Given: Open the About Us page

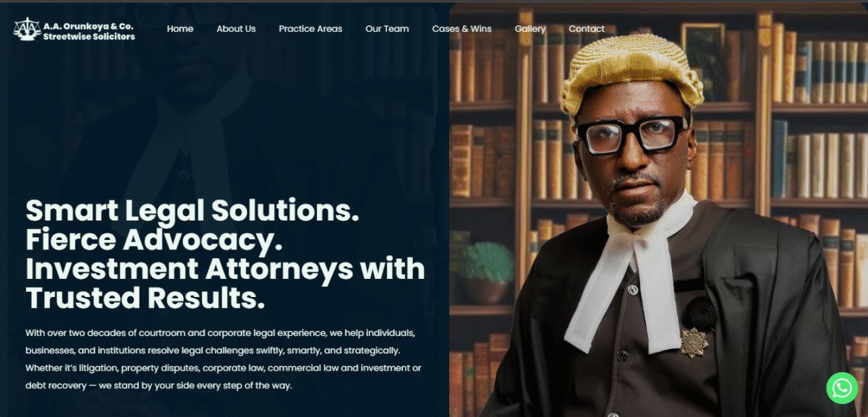Looking at the screenshot, I should [x=236, y=29].
